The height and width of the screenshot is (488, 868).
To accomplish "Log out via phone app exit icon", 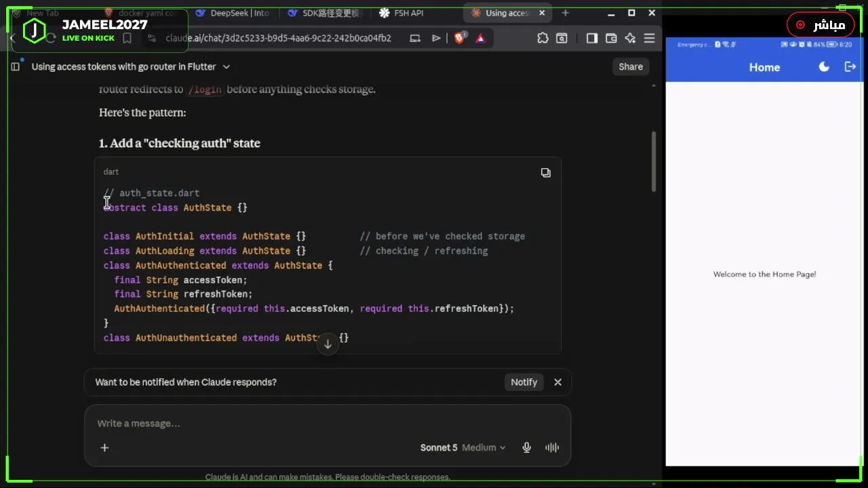I will (x=850, y=66).
